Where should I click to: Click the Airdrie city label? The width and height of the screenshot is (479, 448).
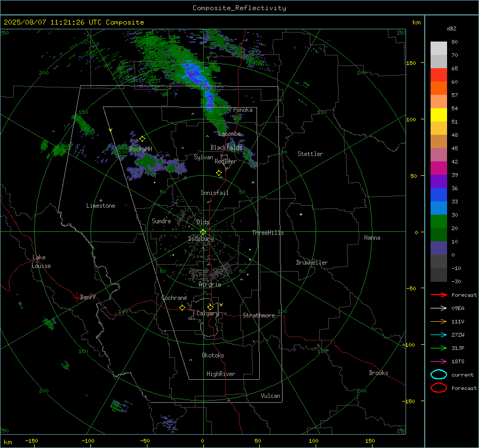point(210,284)
